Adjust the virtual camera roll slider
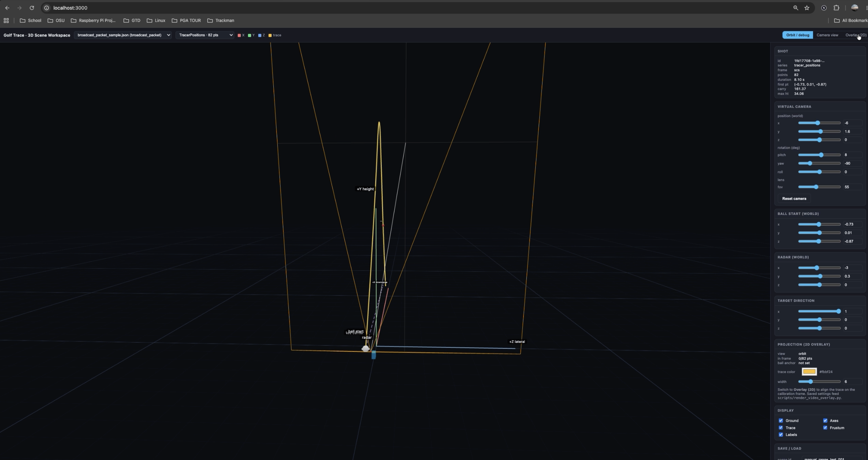The image size is (868, 460). pos(819,172)
